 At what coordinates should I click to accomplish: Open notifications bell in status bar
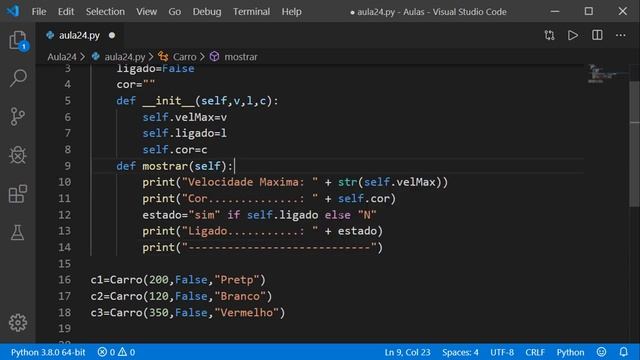[x=623, y=352]
